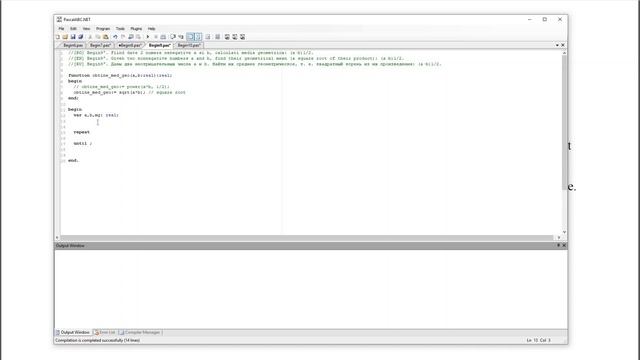
Task: Open the Compiler Messages bottom tab
Action: pyautogui.click(x=140, y=332)
